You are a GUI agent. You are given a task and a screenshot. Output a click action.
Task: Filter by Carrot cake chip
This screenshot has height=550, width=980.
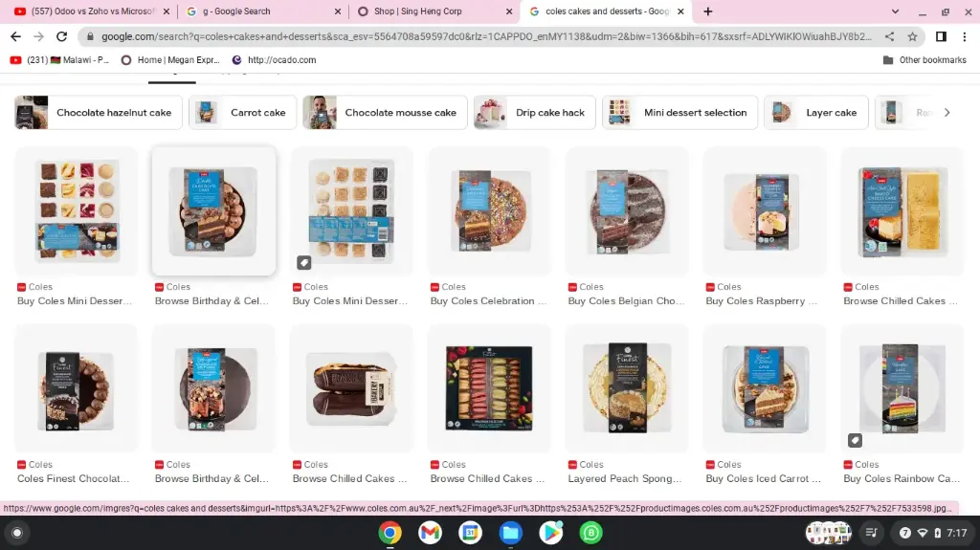coord(242,113)
